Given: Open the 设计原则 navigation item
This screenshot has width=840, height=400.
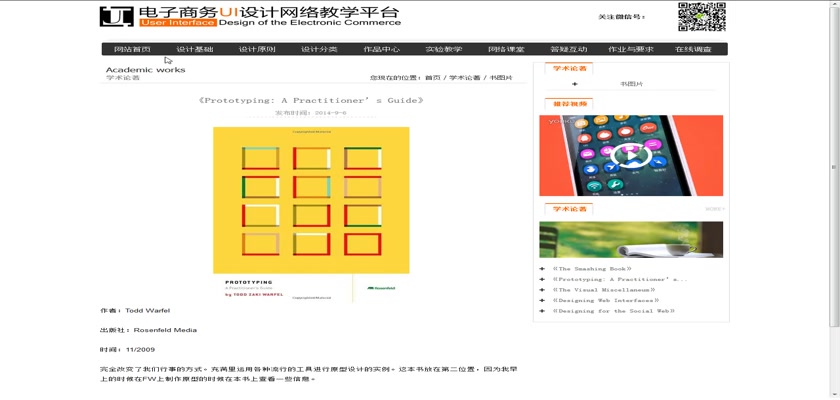Looking at the screenshot, I should coord(257,49).
